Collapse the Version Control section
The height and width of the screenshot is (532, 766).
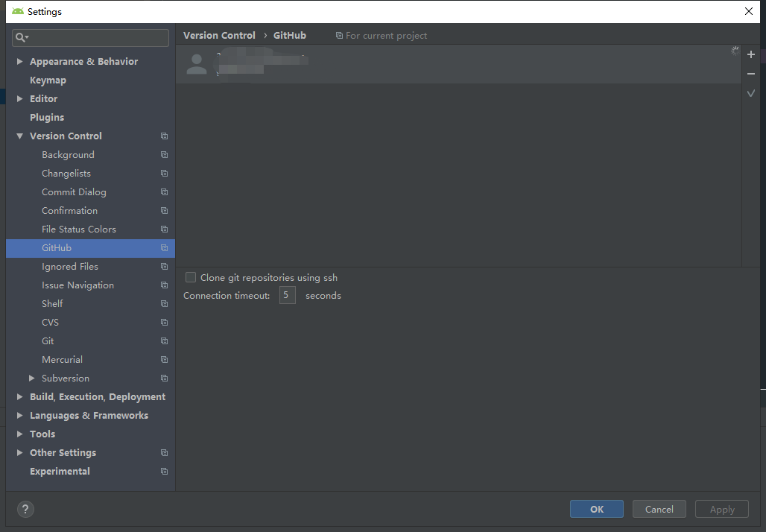(x=19, y=136)
